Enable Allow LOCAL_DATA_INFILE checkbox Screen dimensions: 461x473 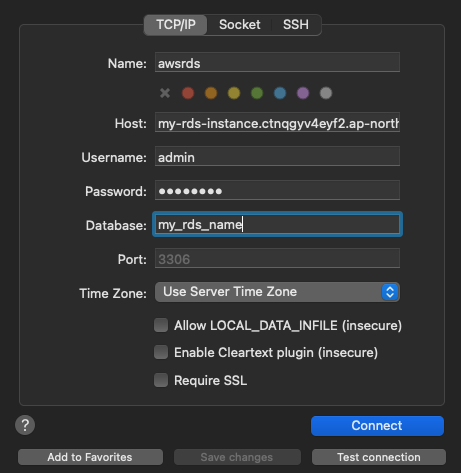[161, 325]
